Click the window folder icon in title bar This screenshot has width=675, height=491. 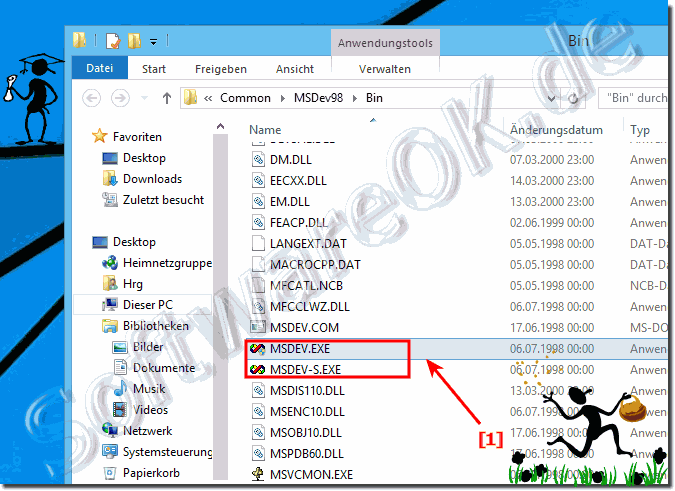pyautogui.click(x=80, y=40)
